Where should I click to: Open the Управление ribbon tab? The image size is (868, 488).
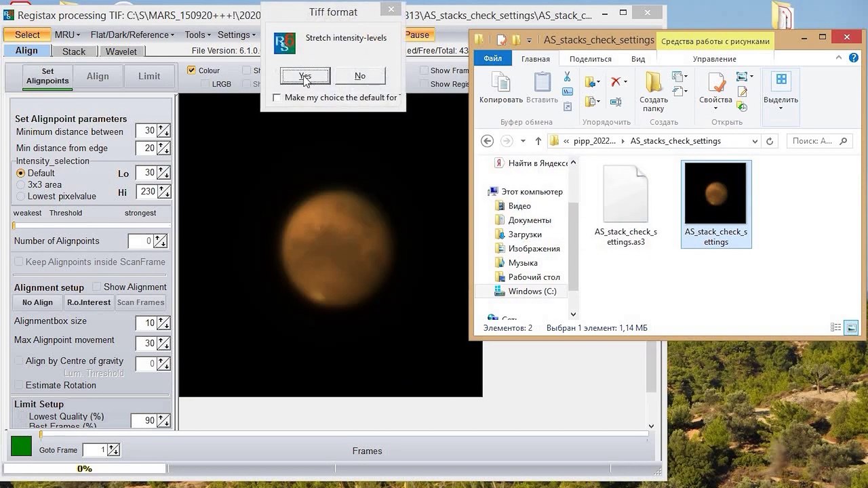[x=714, y=59]
